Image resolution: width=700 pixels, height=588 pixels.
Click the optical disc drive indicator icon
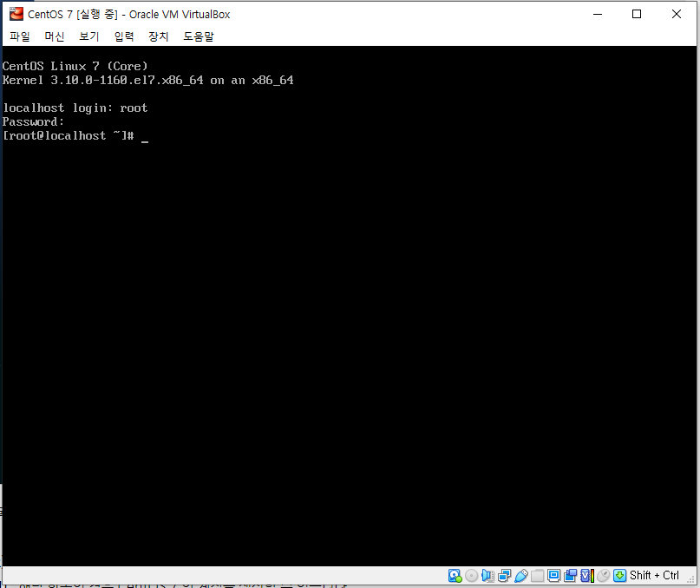[471, 576]
